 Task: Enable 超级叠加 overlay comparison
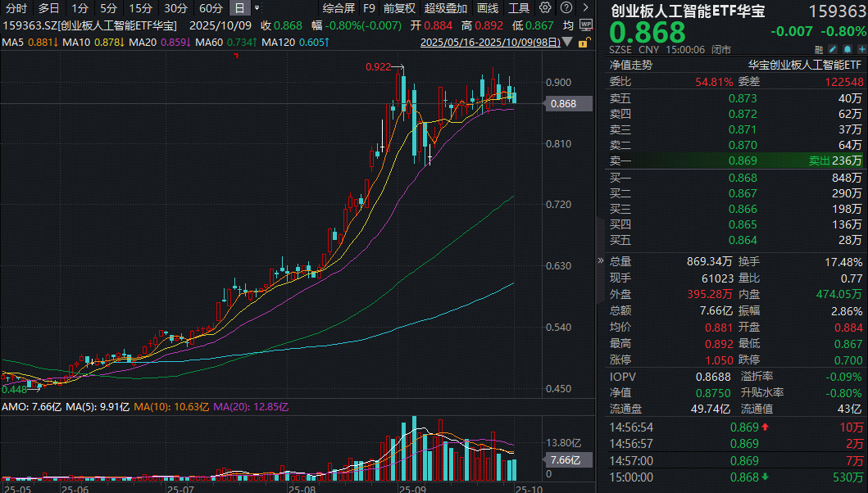pyautogui.click(x=446, y=8)
